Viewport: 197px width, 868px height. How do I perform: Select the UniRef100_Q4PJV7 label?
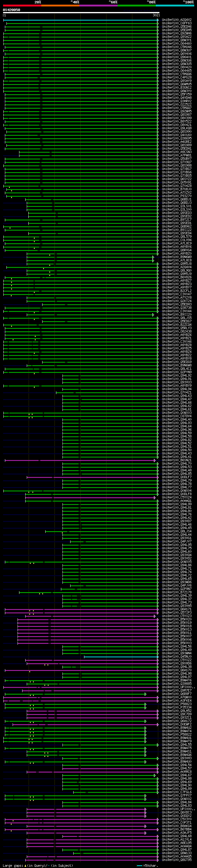(x=177, y=542)
